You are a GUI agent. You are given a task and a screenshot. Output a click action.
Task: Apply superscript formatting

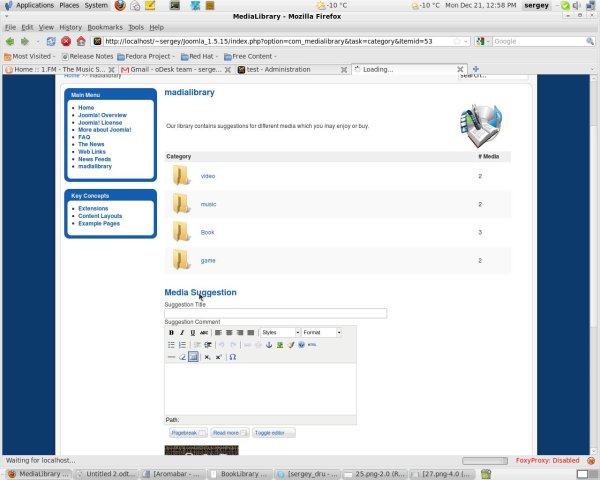[x=218, y=357]
